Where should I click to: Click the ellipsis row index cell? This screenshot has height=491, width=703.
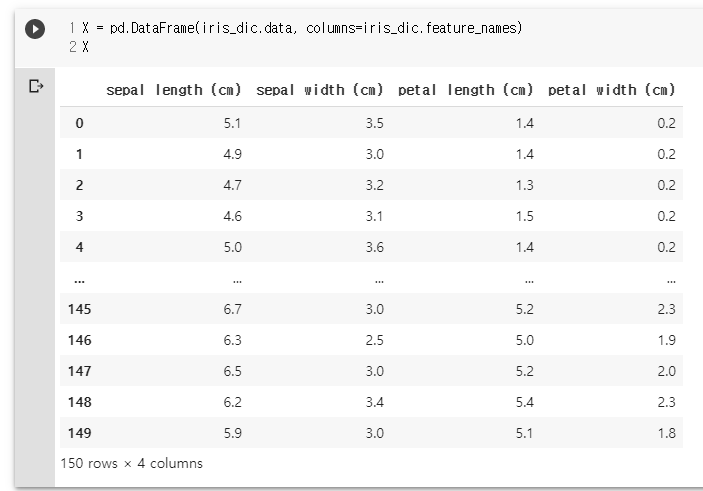coord(79,282)
